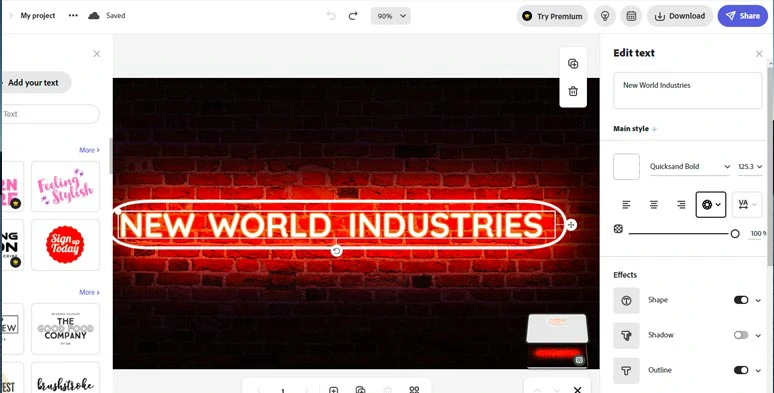Click the Share button
This screenshot has width=774, height=393.
[x=742, y=16]
